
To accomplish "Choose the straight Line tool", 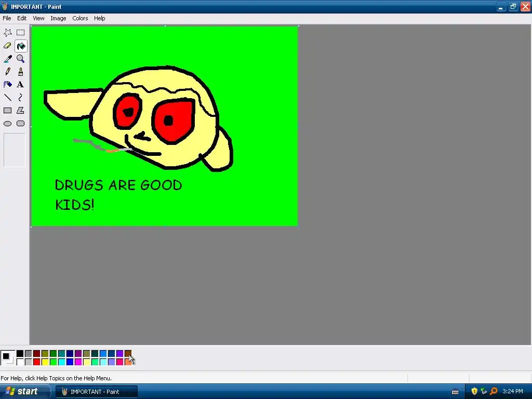I will [x=7, y=98].
